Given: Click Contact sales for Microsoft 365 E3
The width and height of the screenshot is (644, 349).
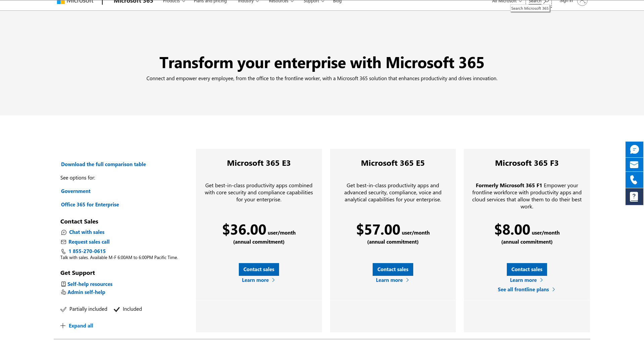Looking at the screenshot, I should tap(259, 269).
